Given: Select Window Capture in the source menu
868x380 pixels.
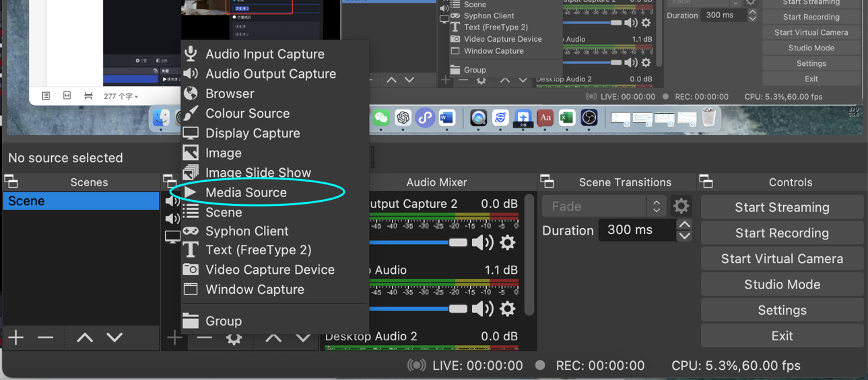Looking at the screenshot, I should click(255, 289).
